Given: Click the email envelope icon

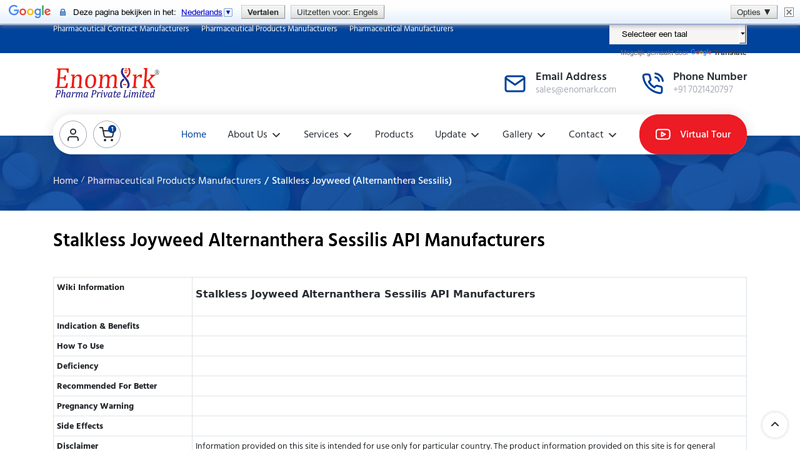Looking at the screenshot, I should [x=515, y=83].
